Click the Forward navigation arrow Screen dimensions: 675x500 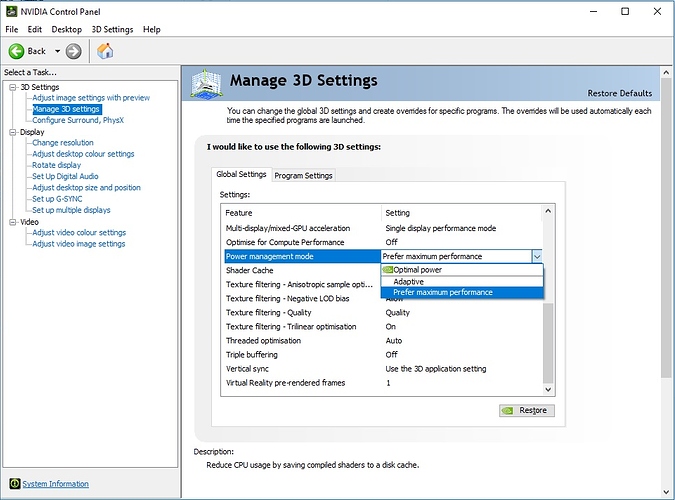pos(74,51)
